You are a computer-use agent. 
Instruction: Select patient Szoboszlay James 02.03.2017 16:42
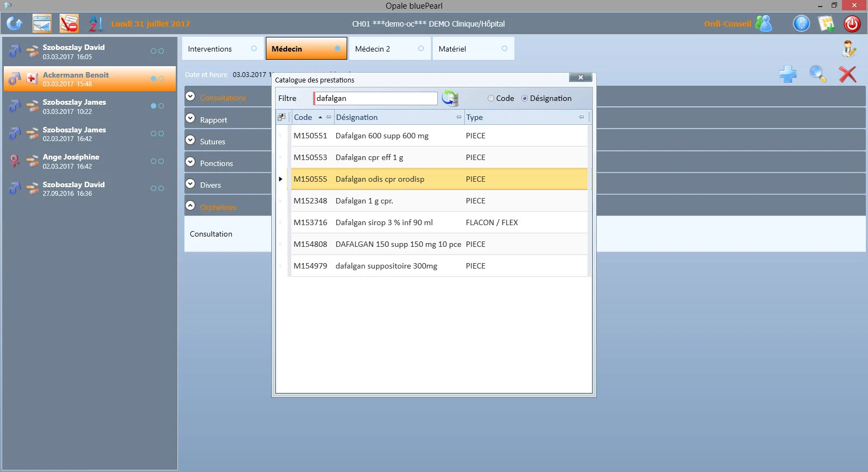pos(90,134)
